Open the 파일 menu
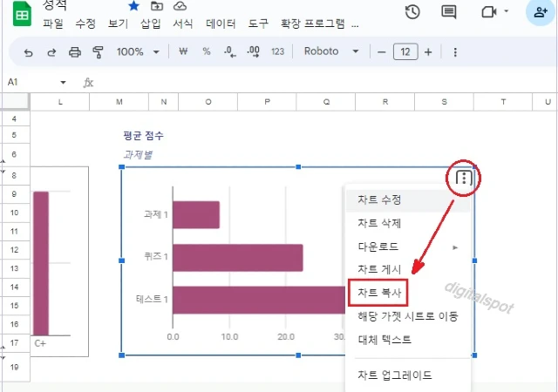558x392 pixels. [53, 24]
